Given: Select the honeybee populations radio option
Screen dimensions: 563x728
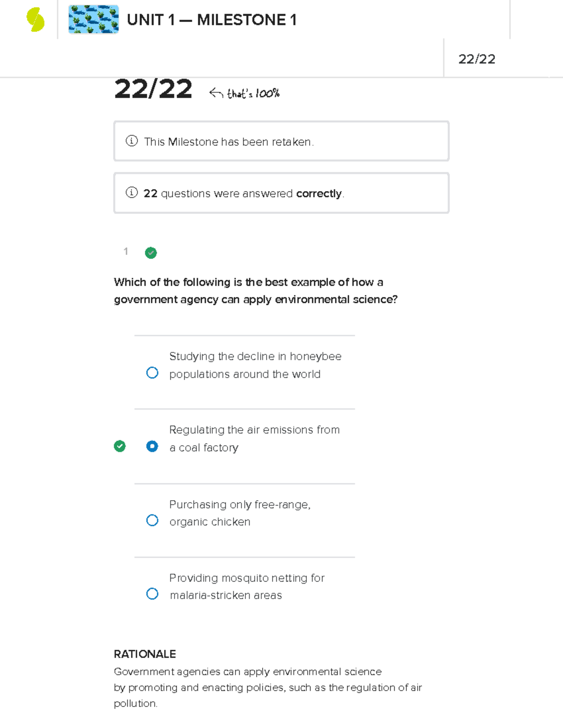Looking at the screenshot, I should pos(152,373).
